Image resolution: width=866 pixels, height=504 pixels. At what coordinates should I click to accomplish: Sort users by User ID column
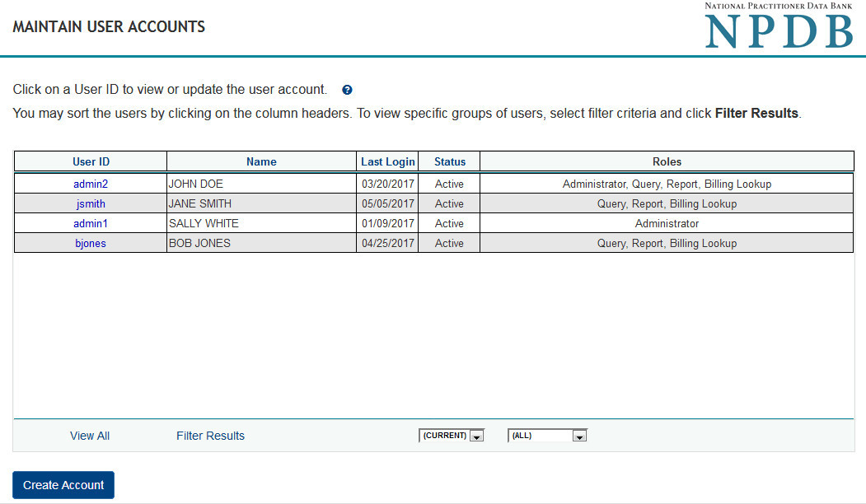[x=91, y=162]
